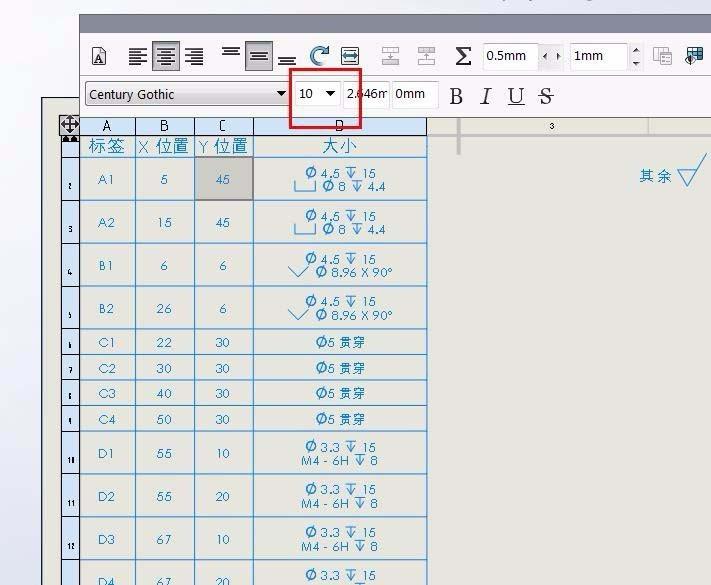Click the document font icon
Screen dimensions: 711x585
click(99, 56)
